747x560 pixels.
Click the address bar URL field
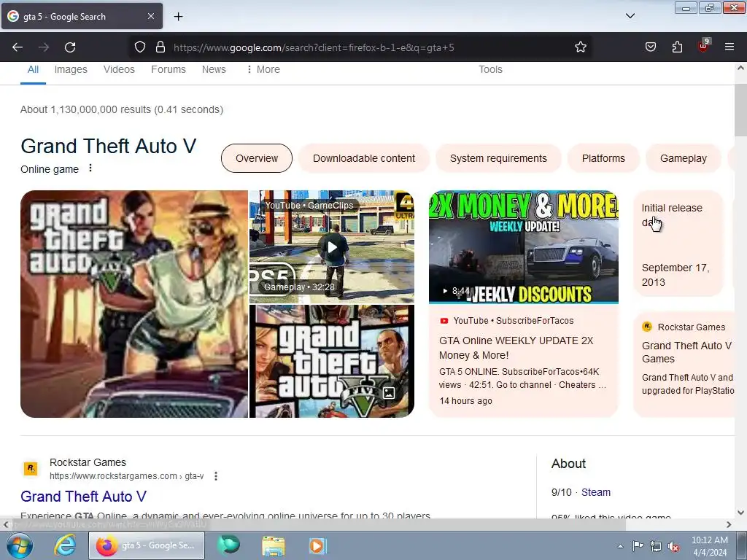coord(362,47)
